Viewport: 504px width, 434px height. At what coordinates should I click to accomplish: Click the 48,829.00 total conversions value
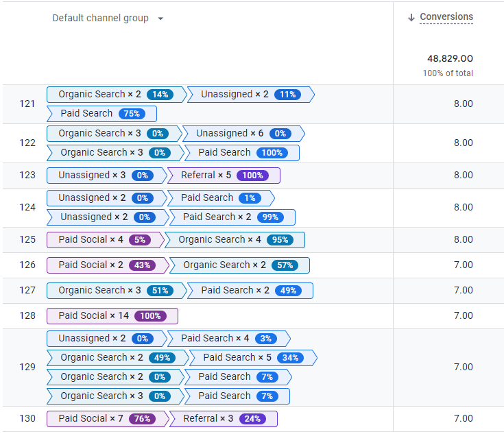[x=449, y=59]
